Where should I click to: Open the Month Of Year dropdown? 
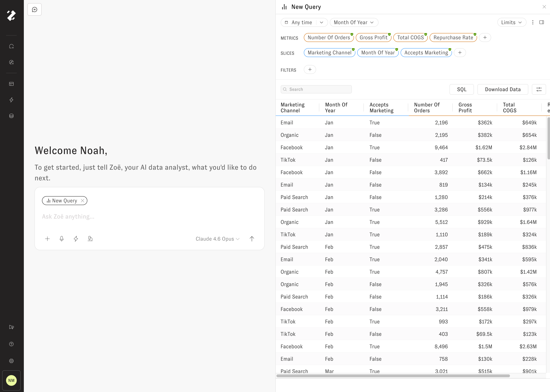[x=354, y=22]
